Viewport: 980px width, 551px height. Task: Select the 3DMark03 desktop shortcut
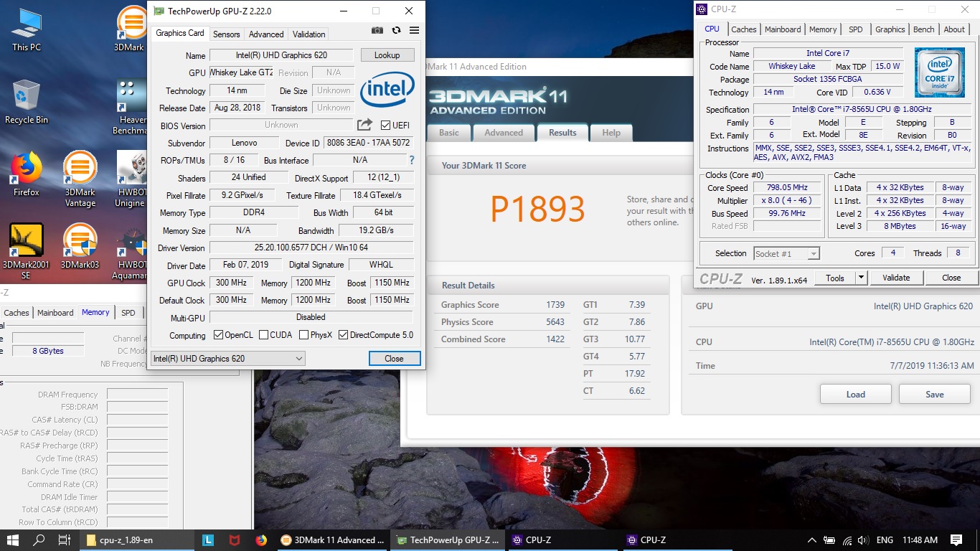pyautogui.click(x=80, y=246)
